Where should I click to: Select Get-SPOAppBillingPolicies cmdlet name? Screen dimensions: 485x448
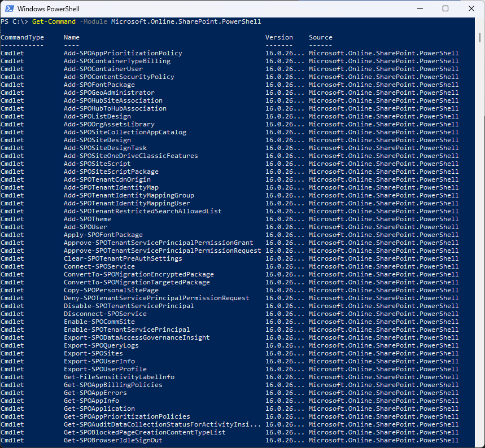pos(113,385)
